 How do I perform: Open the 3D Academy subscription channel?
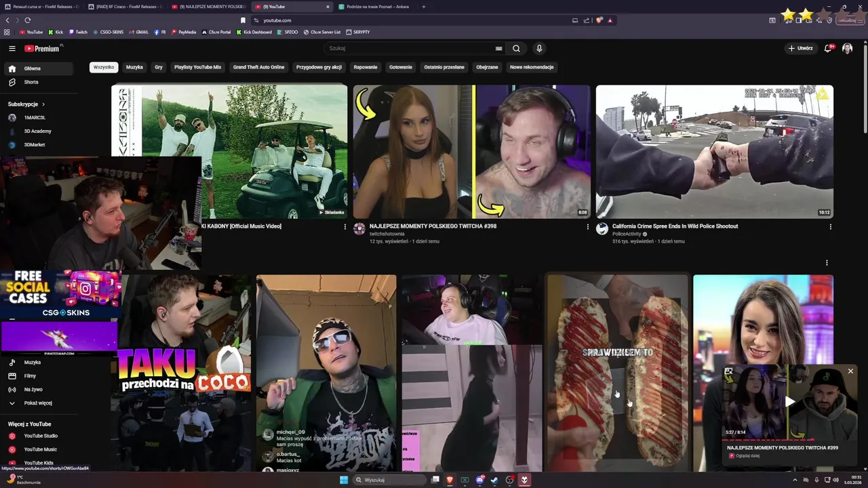[38, 131]
